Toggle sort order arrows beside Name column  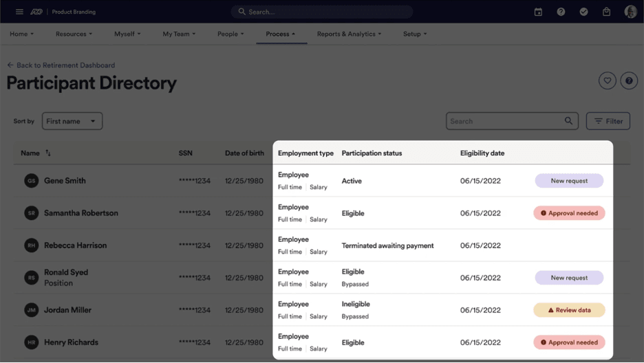coord(48,153)
